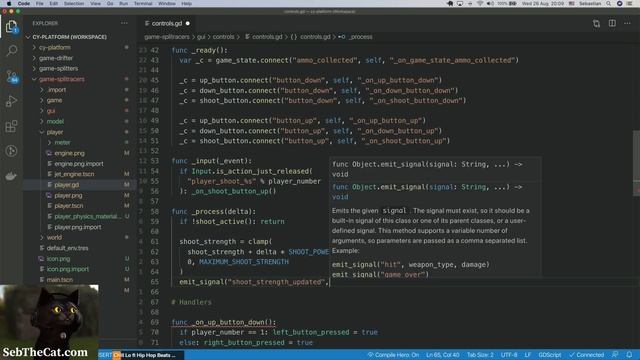
Task: Open icon.png file in explorer
Action: (58, 259)
